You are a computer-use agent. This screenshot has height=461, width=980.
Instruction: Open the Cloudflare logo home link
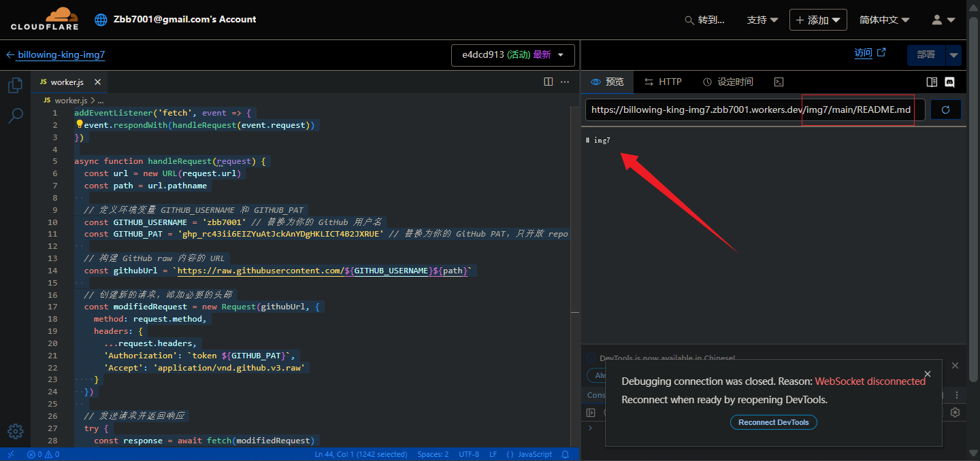44,19
